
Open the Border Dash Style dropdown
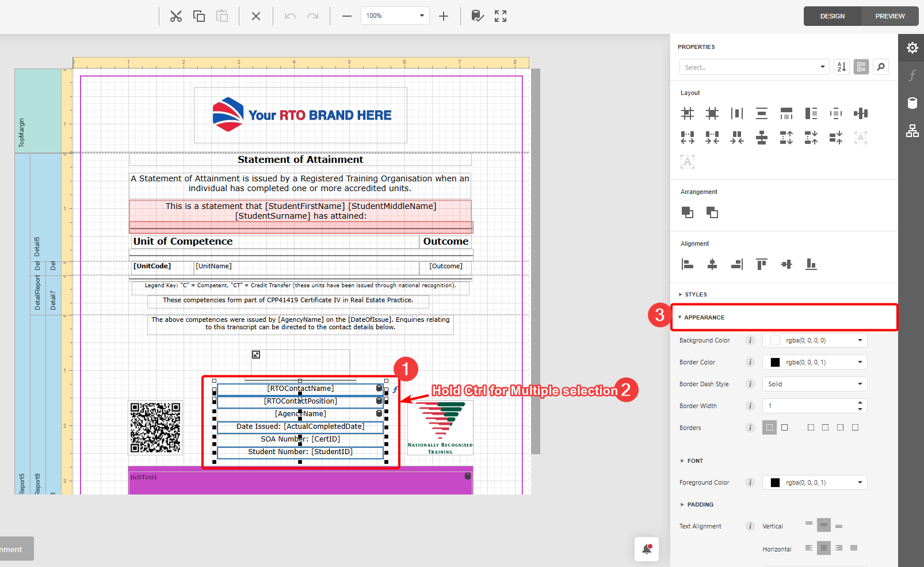(x=814, y=384)
